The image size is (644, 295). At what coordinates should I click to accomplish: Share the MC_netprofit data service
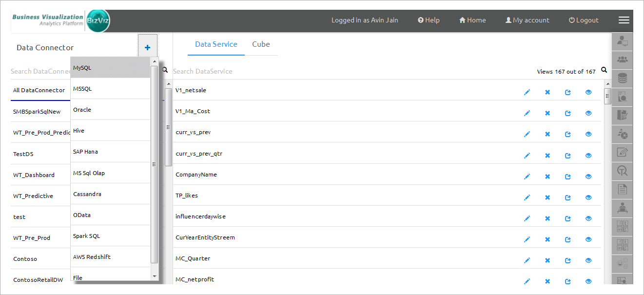coord(568,281)
